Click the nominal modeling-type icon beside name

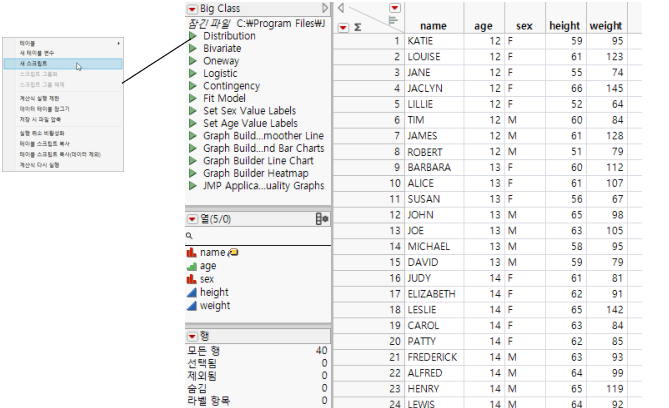[x=192, y=253]
